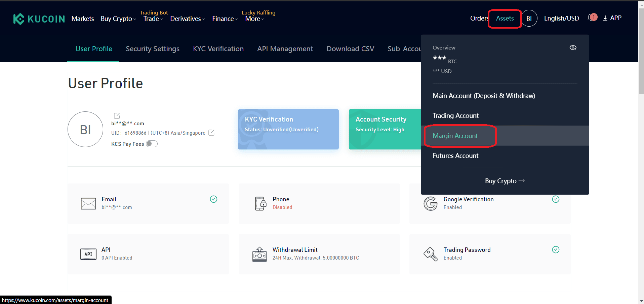Click UID 61698866 text
This screenshot has height=304, width=644.
click(129, 133)
